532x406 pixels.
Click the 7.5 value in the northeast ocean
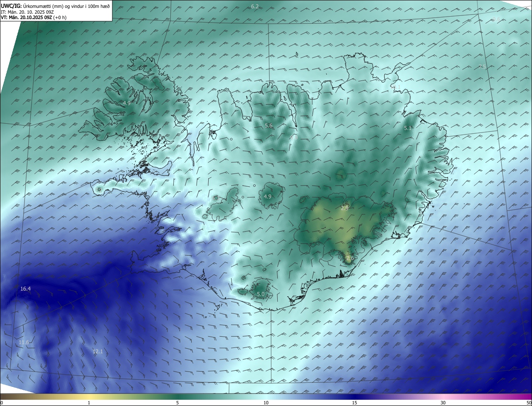pos(482,67)
